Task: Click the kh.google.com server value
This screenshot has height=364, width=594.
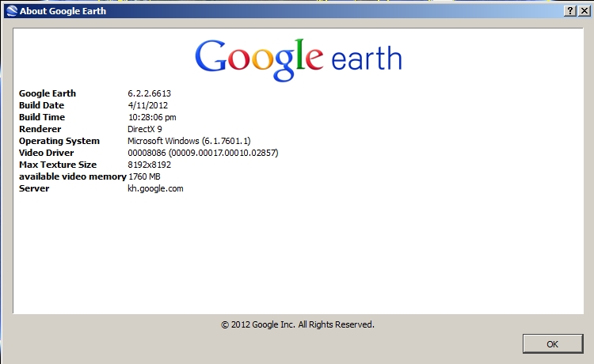Action: (155, 188)
